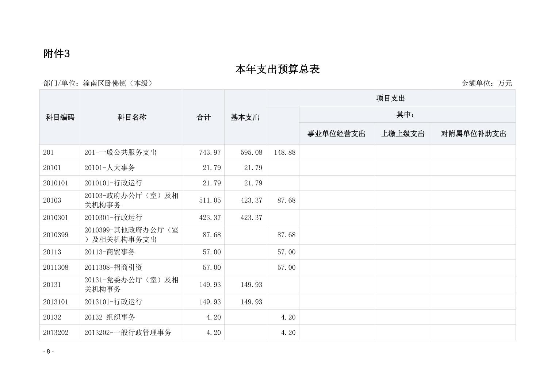Viewport: 555px width, 392px height.
Task: Click the page number - 8 -
Action: click(x=49, y=351)
